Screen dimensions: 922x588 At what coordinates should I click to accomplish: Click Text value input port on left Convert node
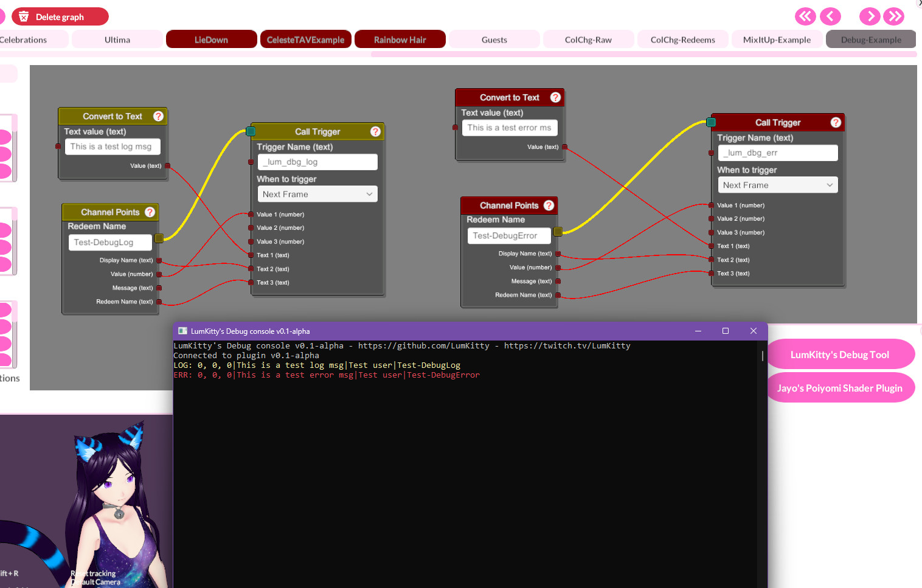click(58, 146)
